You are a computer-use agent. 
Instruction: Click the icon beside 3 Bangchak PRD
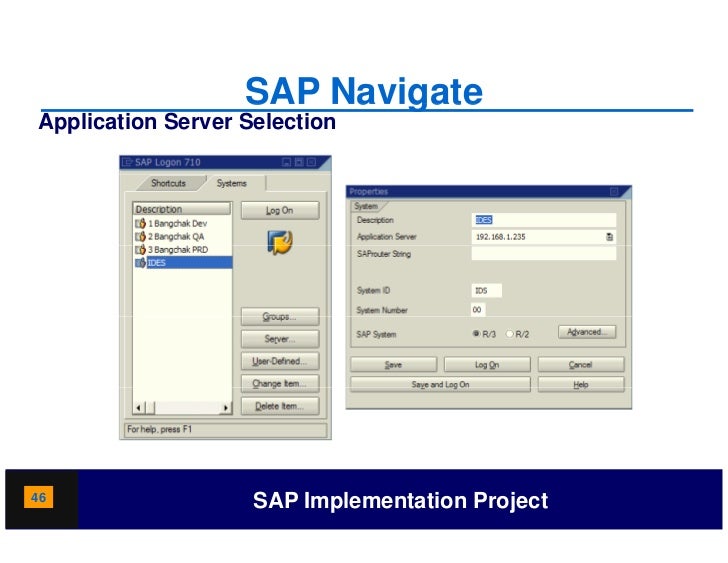click(141, 249)
